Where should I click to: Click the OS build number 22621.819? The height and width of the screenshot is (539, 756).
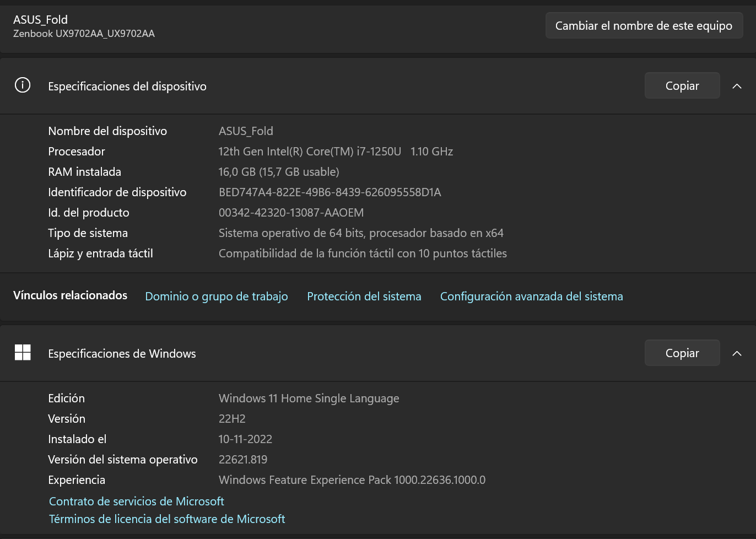click(242, 460)
